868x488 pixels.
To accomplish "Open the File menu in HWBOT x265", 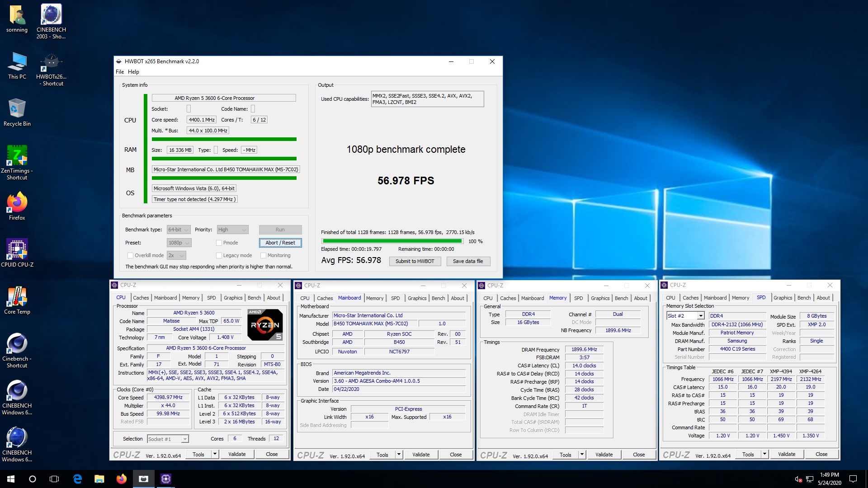I will click(120, 72).
